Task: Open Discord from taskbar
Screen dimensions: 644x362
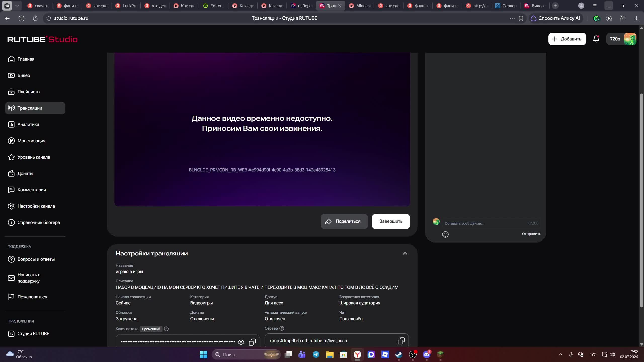Action: [426, 354]
